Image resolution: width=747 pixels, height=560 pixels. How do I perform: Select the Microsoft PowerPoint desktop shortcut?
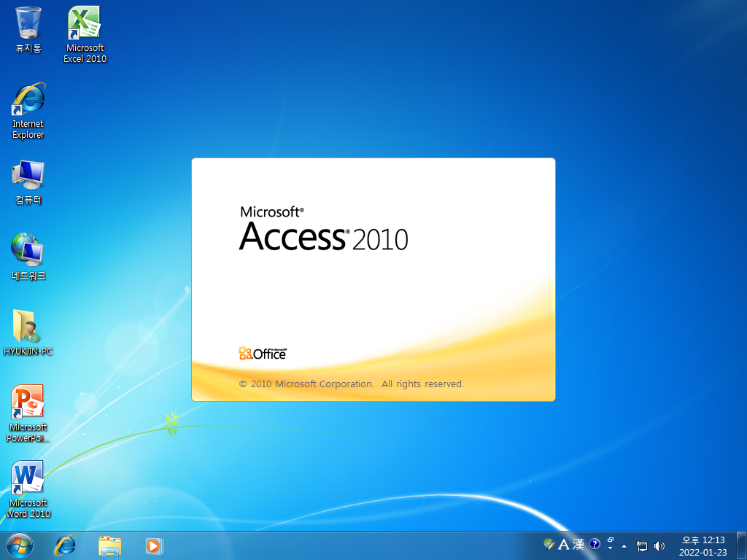(x=28, y=413)
